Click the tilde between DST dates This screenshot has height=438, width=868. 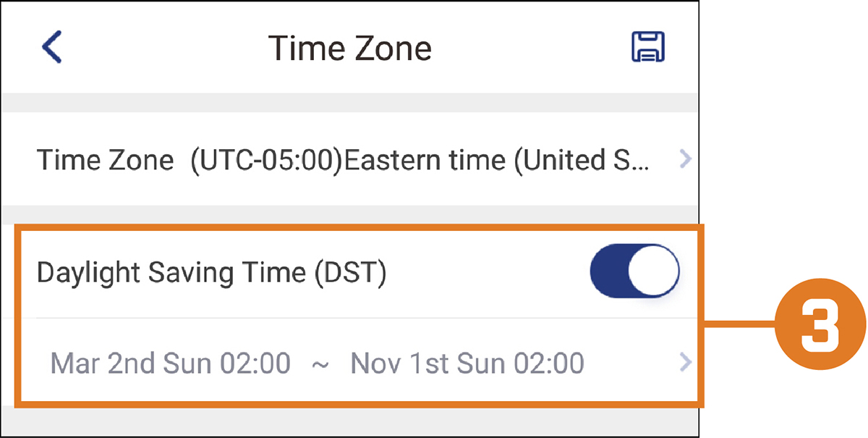point(320,364)
